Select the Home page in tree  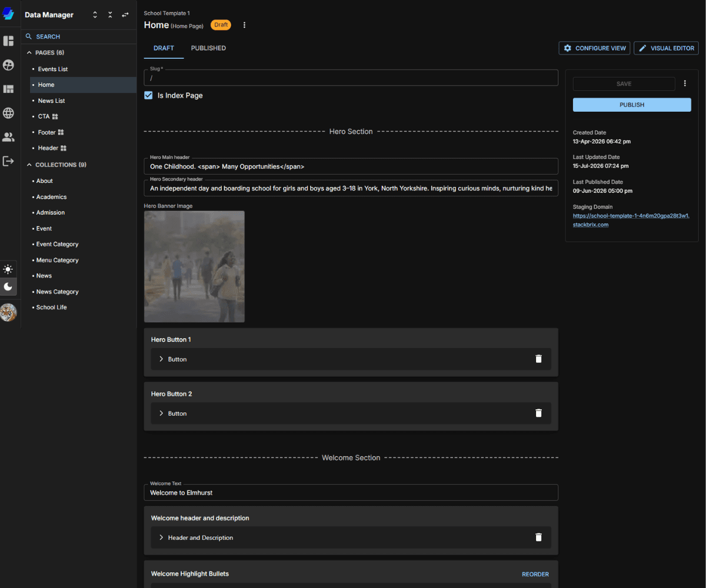[x=83, y=85]
